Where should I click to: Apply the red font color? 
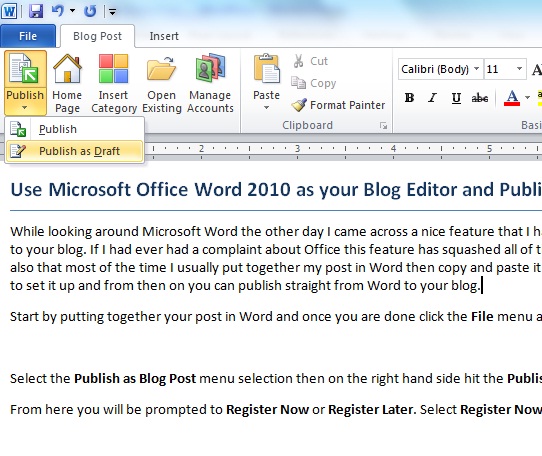click(x=512, y=98)
